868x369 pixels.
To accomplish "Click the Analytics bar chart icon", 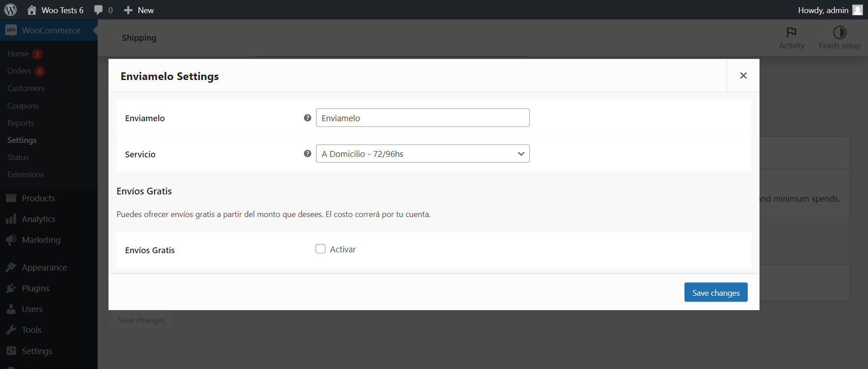I will (x=11, y=219).
